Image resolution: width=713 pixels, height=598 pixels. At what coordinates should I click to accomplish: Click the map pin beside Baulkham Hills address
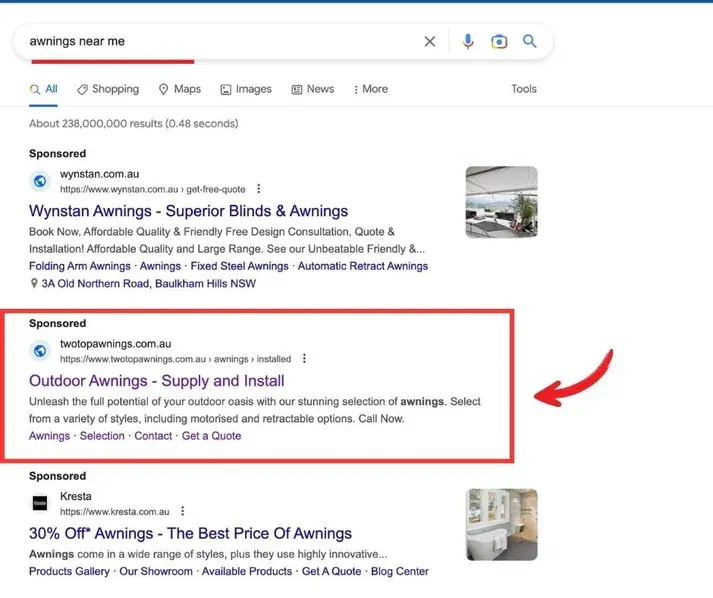[x=35, y=284]
